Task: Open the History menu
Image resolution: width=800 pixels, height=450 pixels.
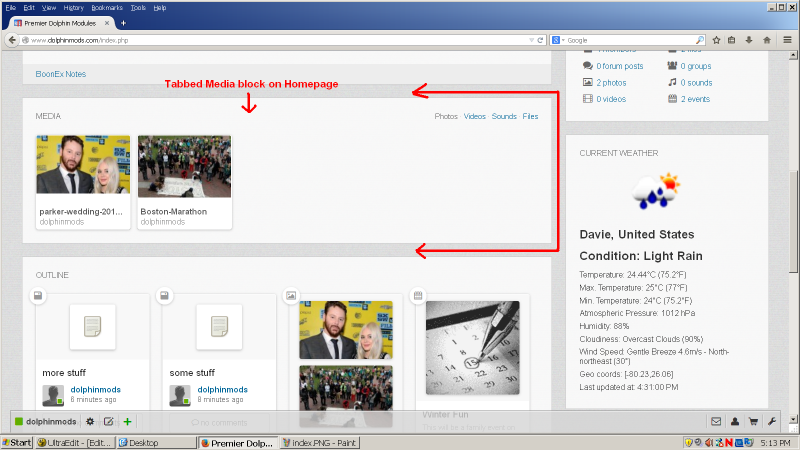Action: pos(73,8)
